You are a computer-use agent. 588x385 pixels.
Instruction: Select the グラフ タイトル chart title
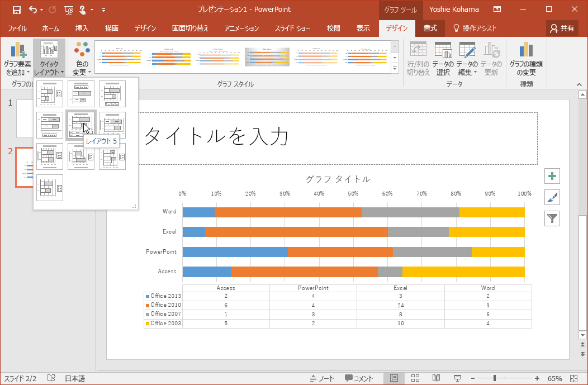[x=338, y=179]
